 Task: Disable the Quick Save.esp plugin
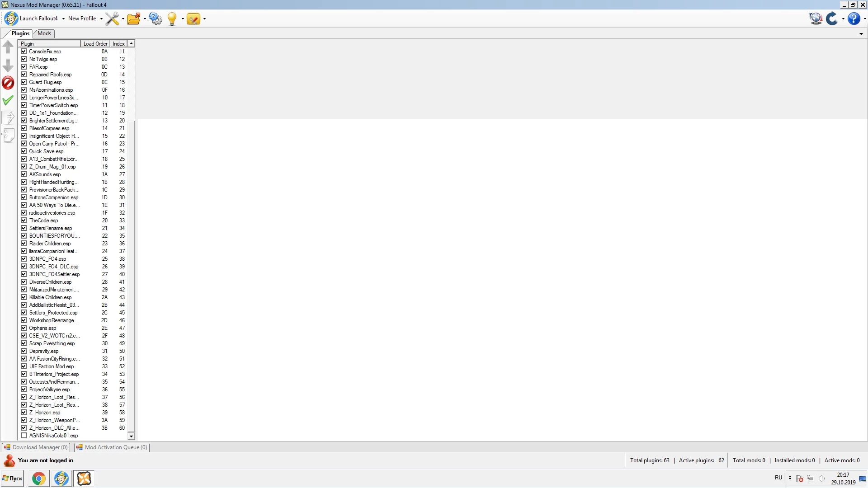24,151
